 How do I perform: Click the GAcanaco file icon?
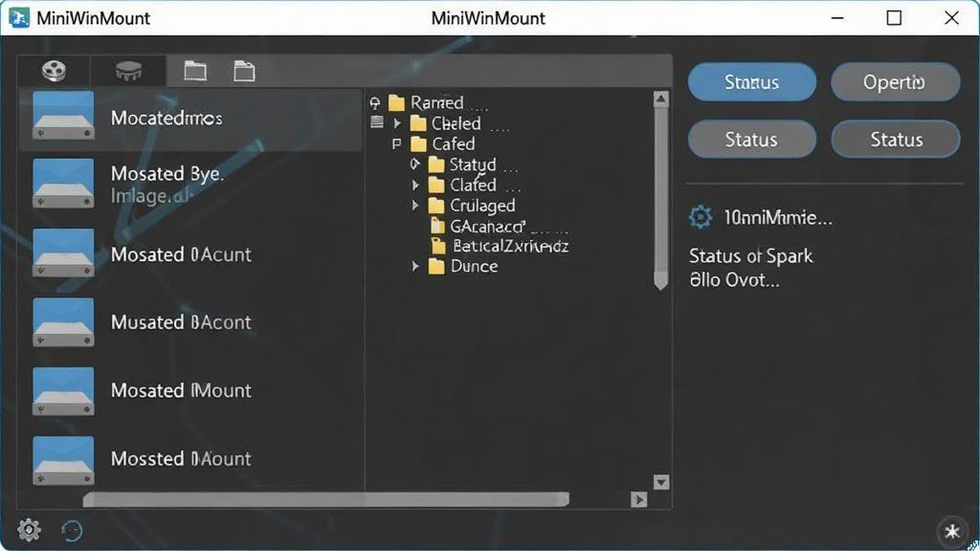point(438,226)
